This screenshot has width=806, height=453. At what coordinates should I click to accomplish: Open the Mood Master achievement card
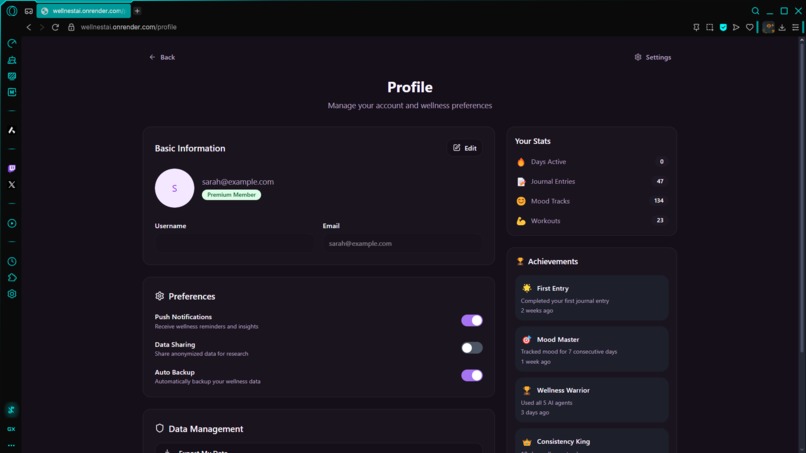(x=592, y=349)
